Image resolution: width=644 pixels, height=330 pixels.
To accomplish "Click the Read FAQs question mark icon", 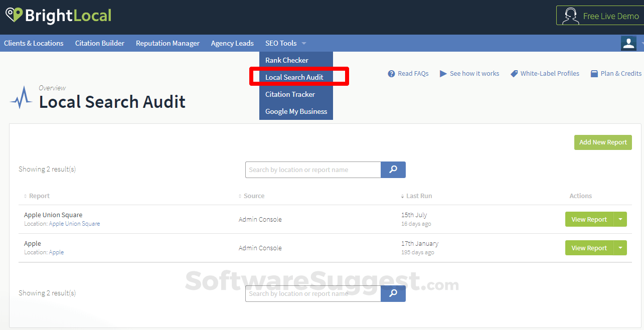I will (391, 73).
